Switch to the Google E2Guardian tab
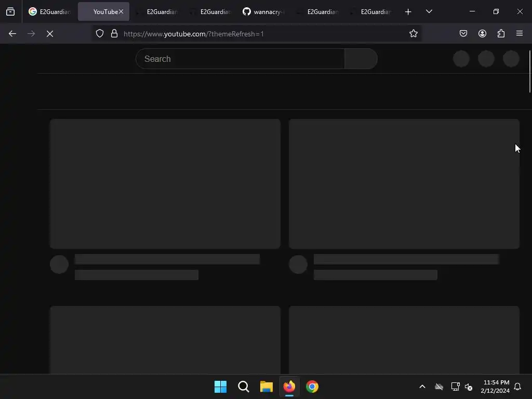This screenshot has width=532, height=399. [x=49, y=11]
